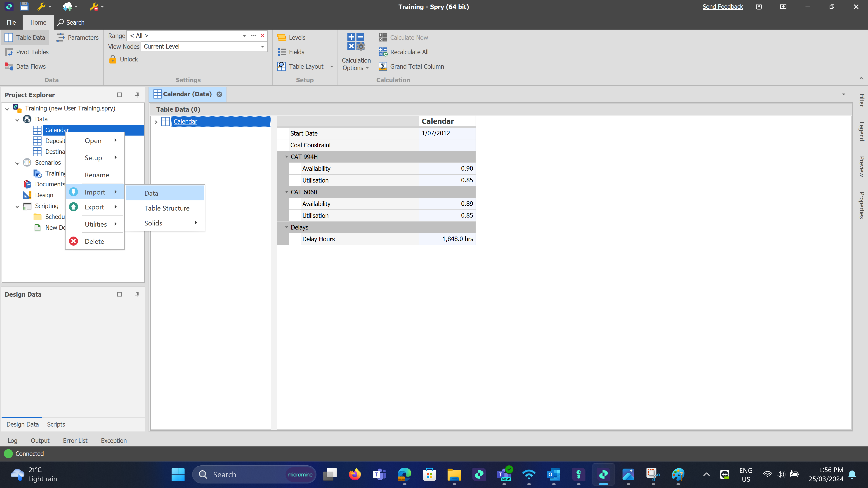Screen dimensions: 868x488
Task: Click the Data Flows icon
Action: [x=9, y=66]
